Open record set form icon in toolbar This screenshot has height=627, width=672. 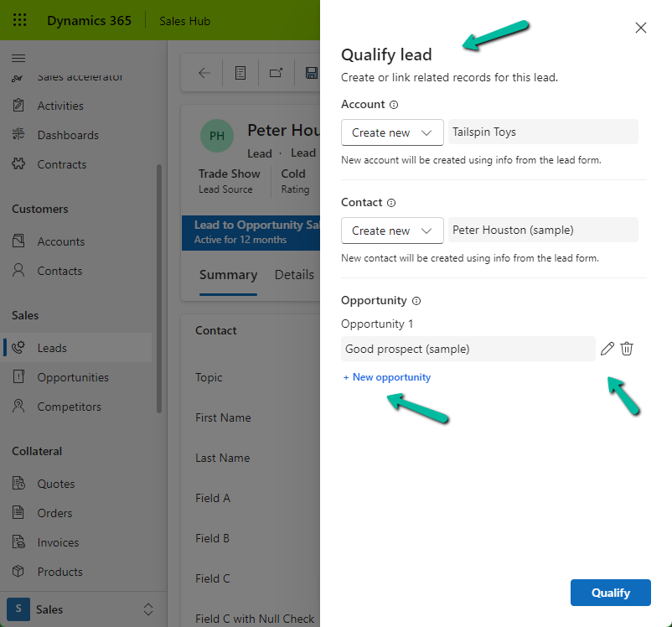point(240,73)
